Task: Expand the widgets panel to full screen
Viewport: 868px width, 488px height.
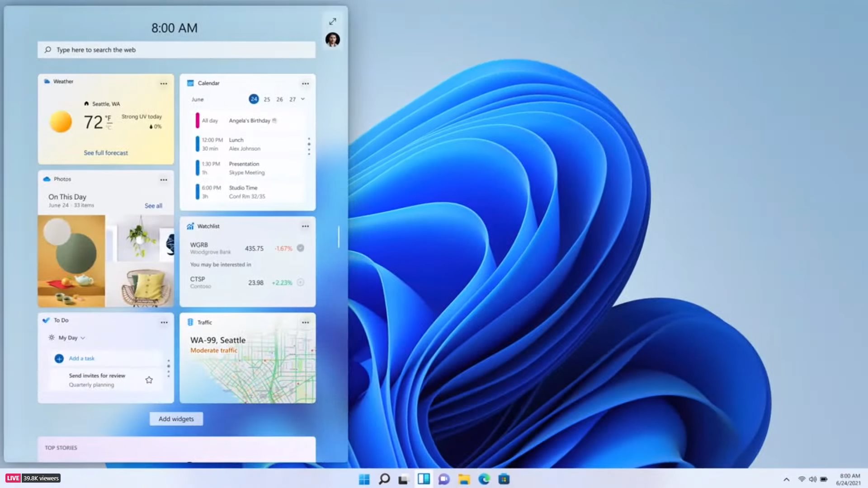Action: point(333,21)
